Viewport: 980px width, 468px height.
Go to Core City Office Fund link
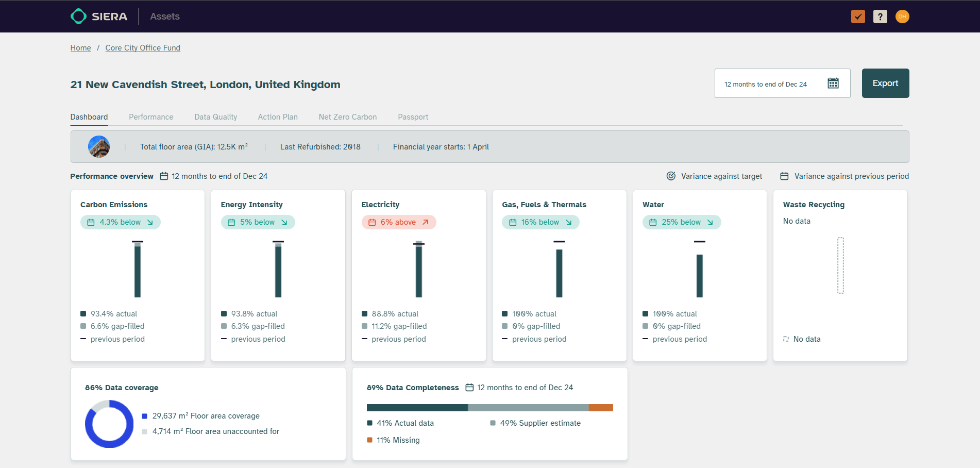[143, 48]
